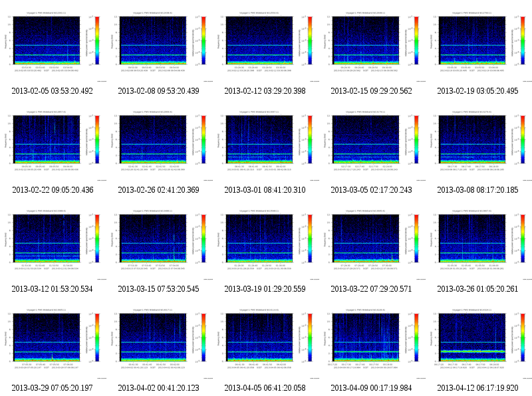Viewport: 532px width, 396px height.
Task: Click the caption text 2013-04-02 00:41:20.123
Action: coord(158,388)
